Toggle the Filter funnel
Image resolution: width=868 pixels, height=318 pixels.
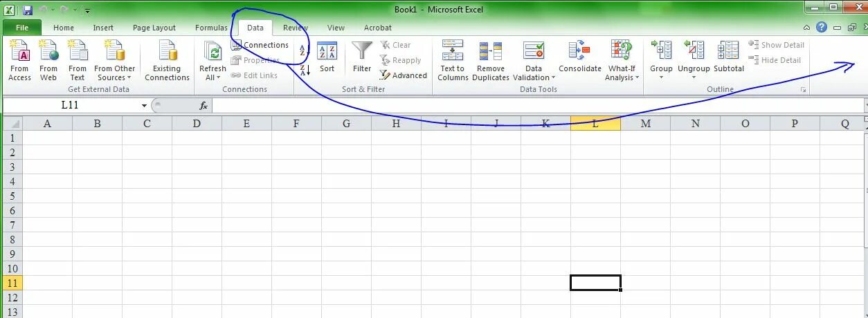point(362,57)
